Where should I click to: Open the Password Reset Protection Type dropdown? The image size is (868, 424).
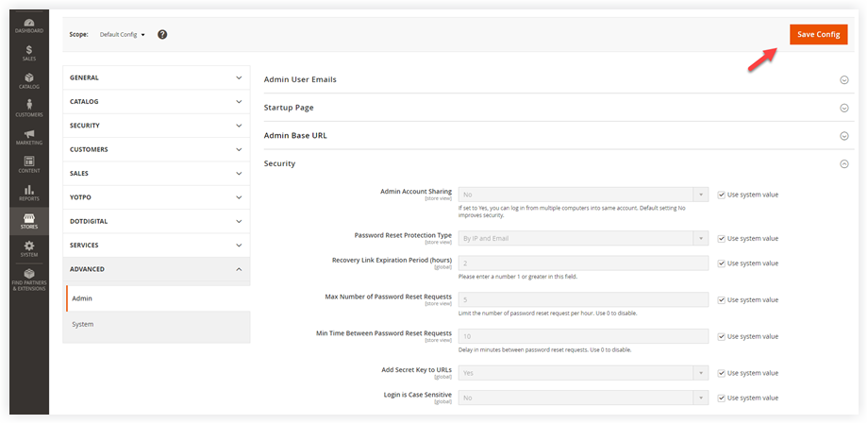point(583,238)
